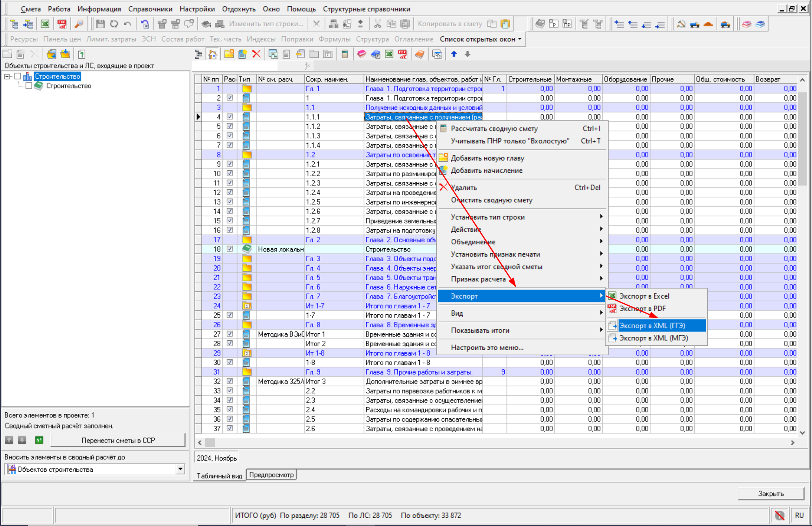Open the magnifier search tool
Viewport: 812px width, 526px height.
tap(79, 24)
